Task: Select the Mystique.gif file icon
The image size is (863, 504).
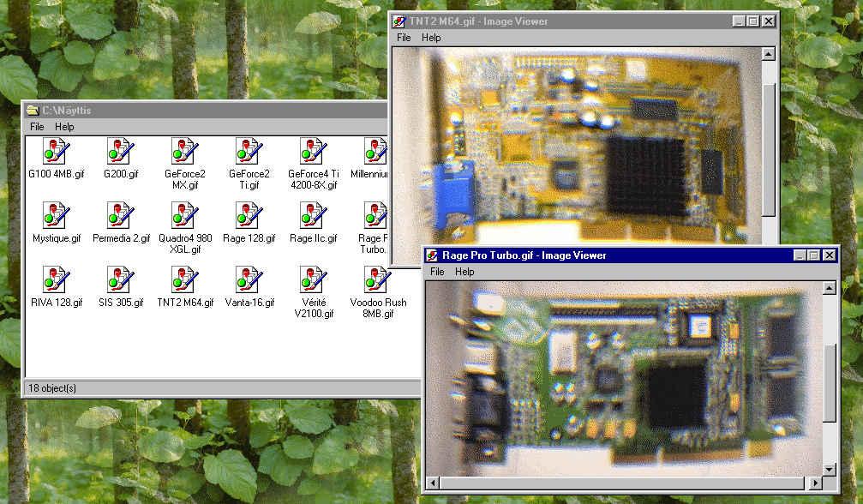Action: [57, 216]
